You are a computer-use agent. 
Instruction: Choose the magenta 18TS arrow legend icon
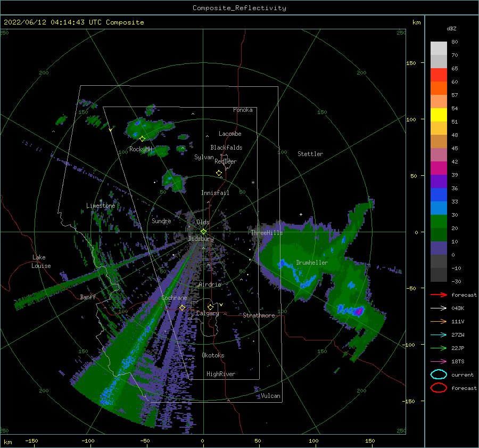pyautogui.click(x=439, y=361)
